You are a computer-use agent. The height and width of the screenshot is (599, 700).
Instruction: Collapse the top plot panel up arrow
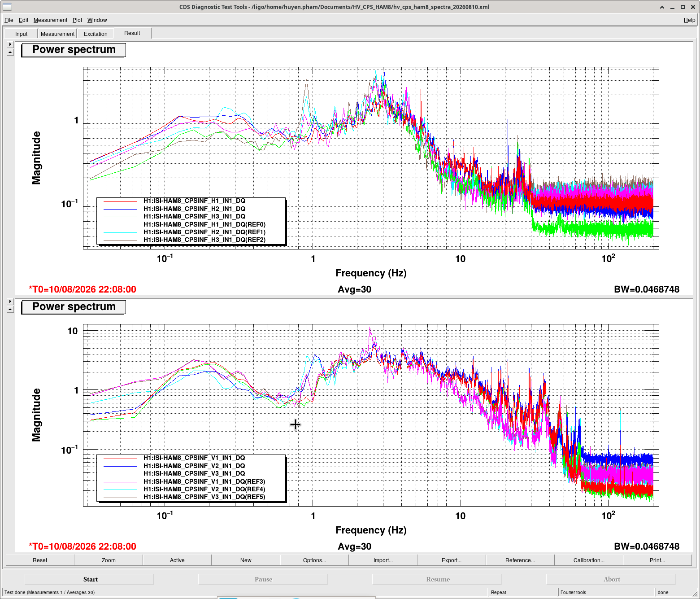coord(10,52)
